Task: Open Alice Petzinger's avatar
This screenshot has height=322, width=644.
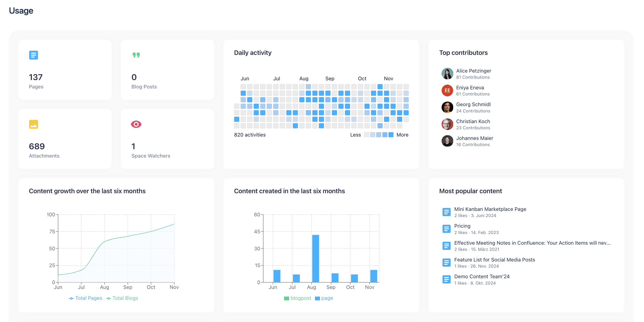Action: 447,74
